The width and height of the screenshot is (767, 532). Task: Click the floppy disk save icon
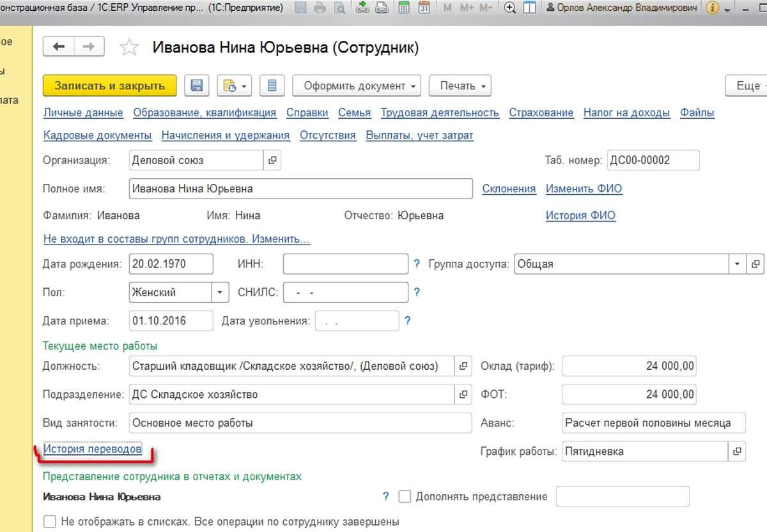coord(197,86)
